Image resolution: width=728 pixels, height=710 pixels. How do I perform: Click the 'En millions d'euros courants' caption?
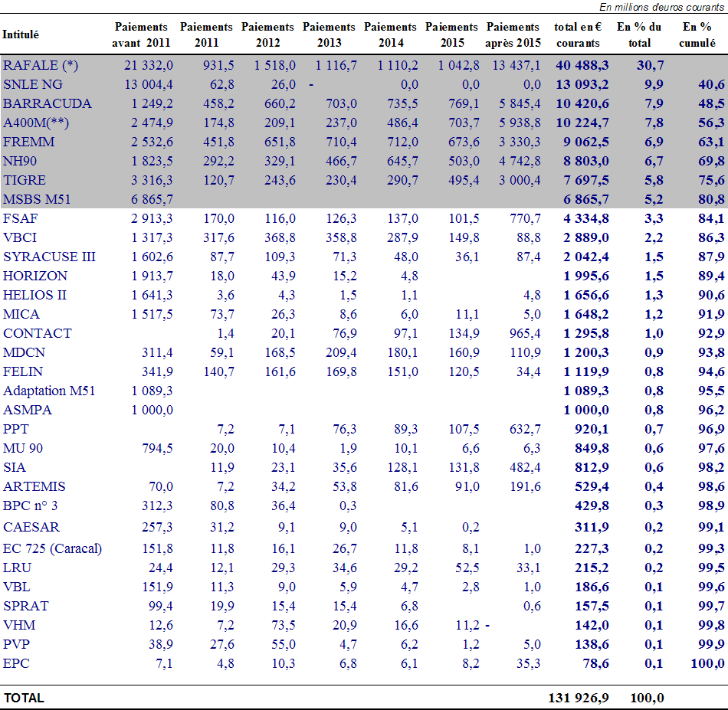tap(661, 8)
